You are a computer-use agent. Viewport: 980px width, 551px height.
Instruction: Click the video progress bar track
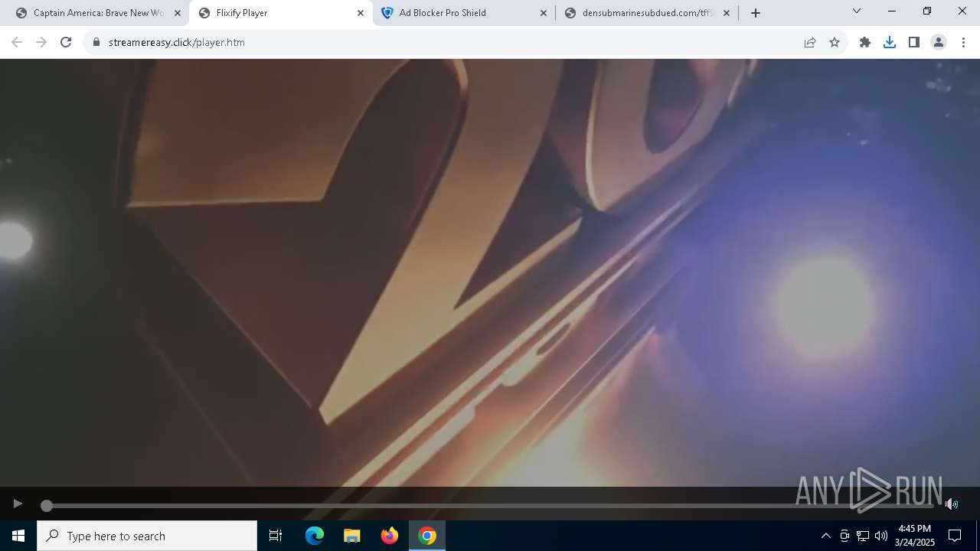(489, 506)
